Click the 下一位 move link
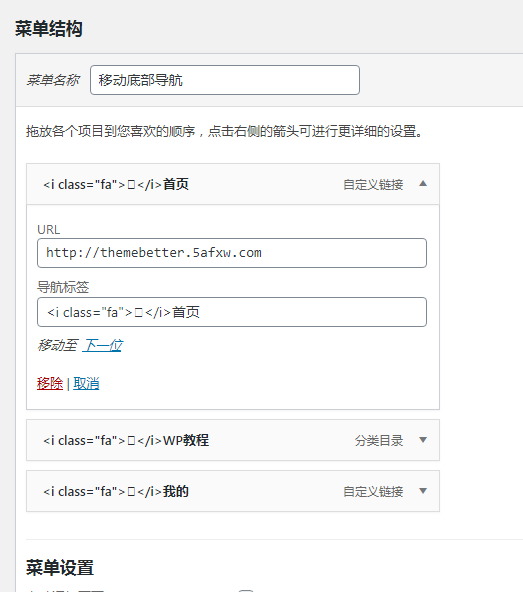The image size is (523, 592). point(103,345)
